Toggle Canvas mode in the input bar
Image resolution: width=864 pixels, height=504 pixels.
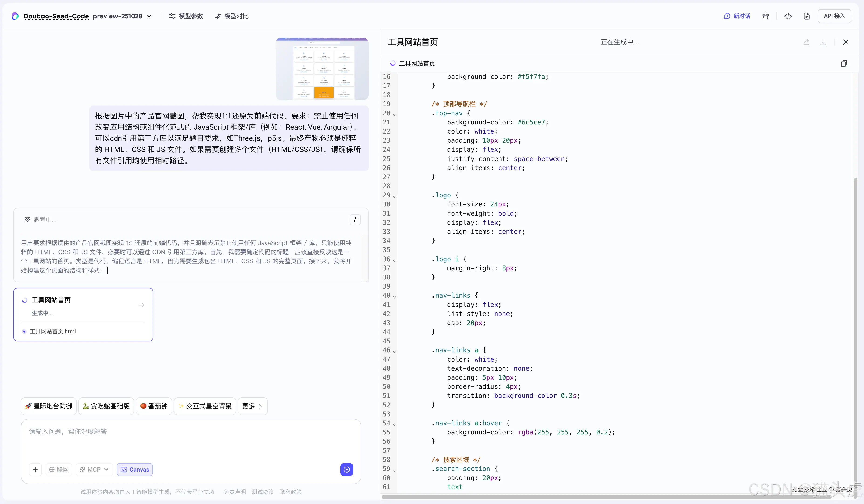(x=134, y=469)
